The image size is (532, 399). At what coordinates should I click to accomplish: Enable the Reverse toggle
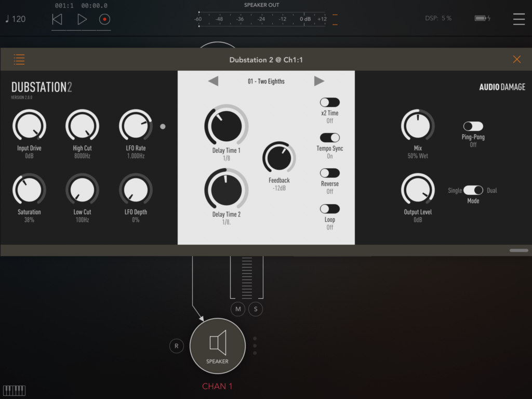(x=329, y=173)
